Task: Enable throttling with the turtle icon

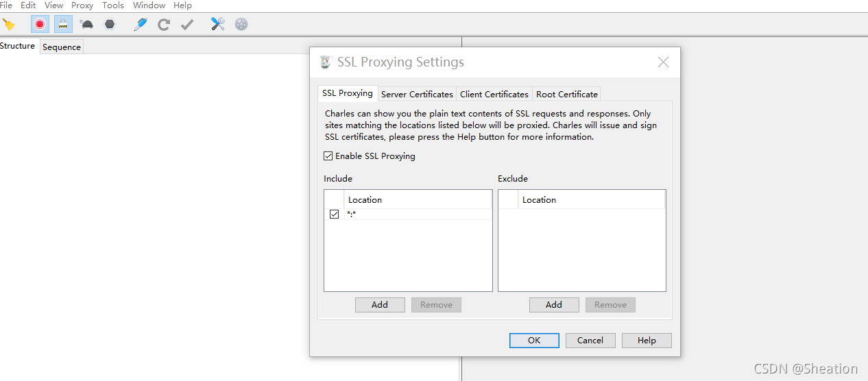Action: tap(87, 25)
